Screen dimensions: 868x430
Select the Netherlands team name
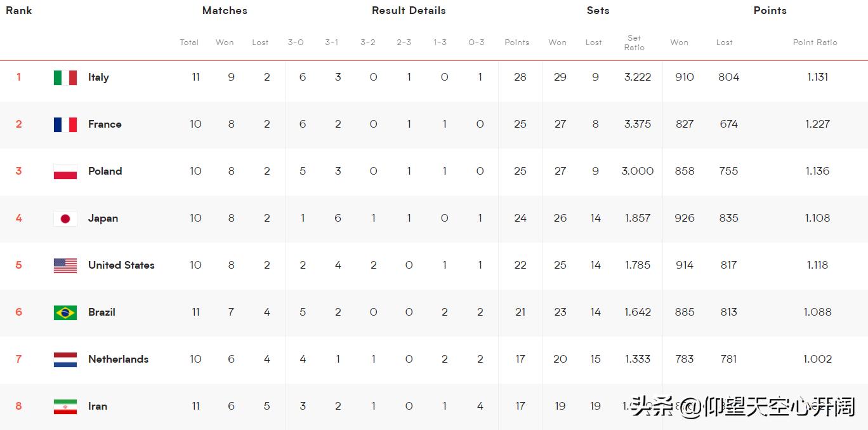[x=118, y=359]
